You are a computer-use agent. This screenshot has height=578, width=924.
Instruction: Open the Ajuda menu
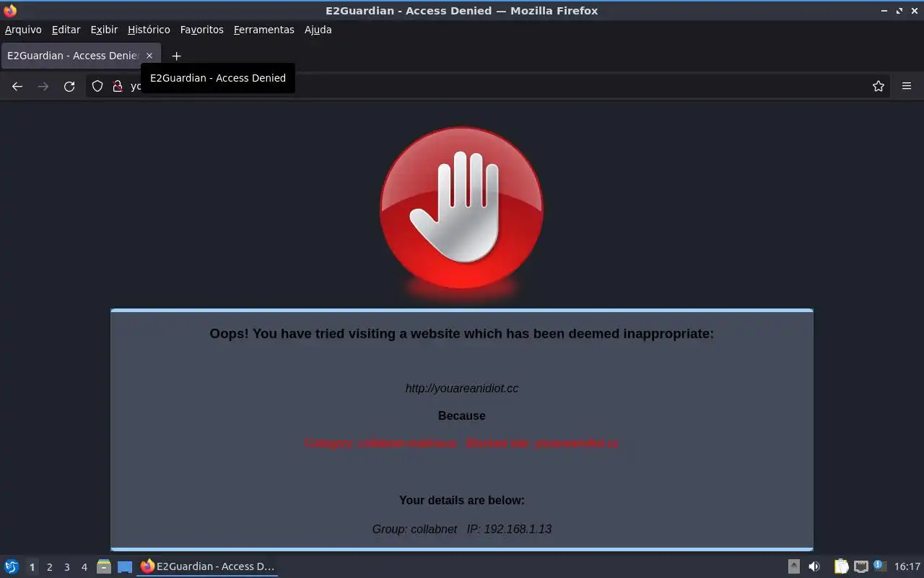(318, 30)
